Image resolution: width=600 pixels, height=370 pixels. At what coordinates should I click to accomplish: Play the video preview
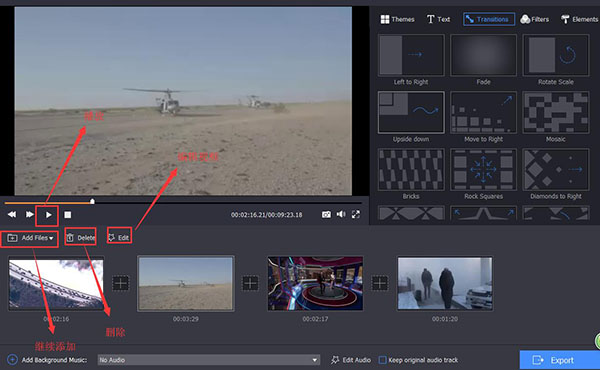click(x=48, y=215)
